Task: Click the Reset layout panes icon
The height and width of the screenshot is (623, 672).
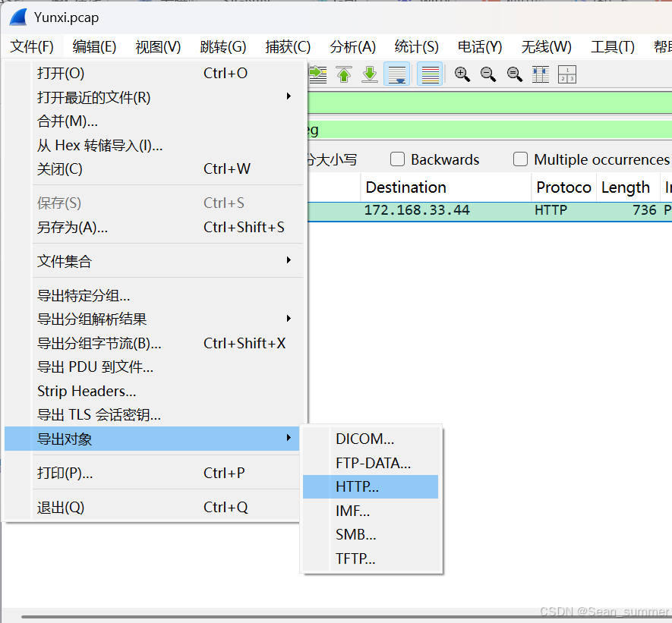Action: click(567, 74)
